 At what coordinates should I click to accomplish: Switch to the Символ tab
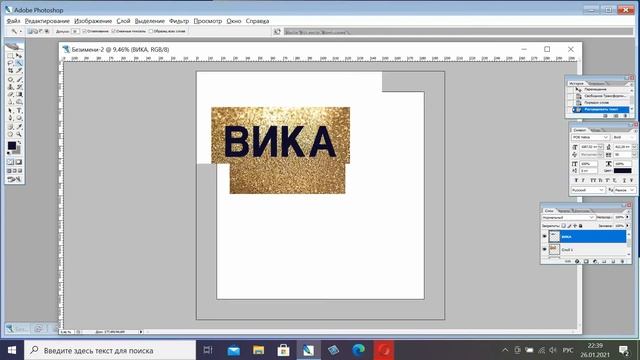[x=580, y=130]
